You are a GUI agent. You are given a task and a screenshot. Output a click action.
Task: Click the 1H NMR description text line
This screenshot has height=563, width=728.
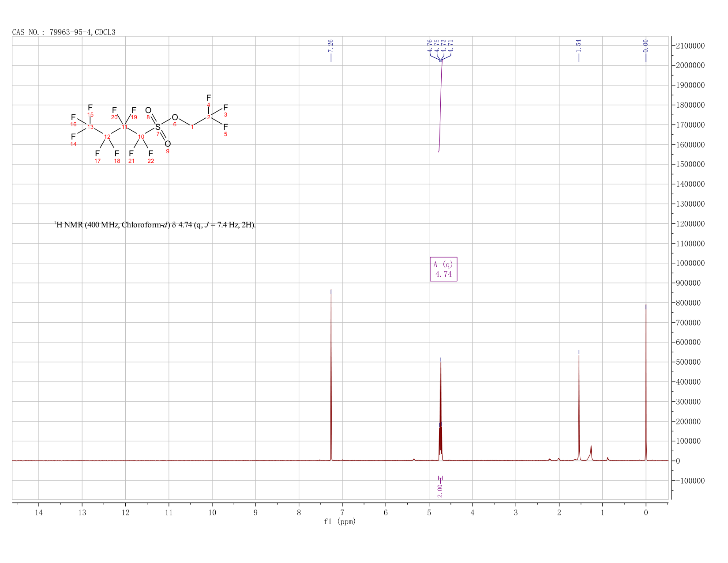click(x=155, y=225)
